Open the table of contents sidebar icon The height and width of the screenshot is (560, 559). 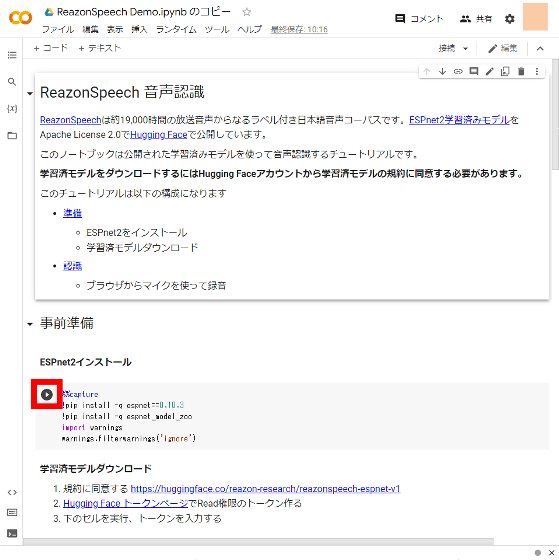(x=12, y=55)
